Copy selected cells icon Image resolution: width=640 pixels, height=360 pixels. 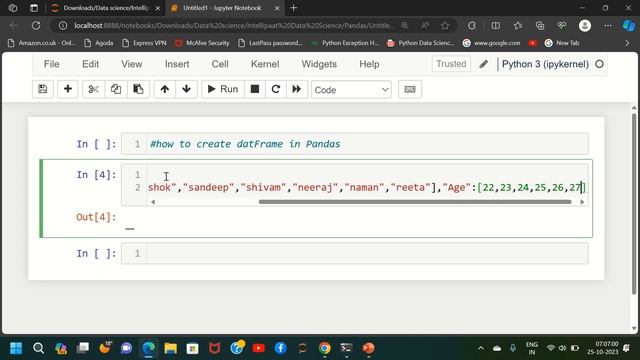tap(116, 89)
